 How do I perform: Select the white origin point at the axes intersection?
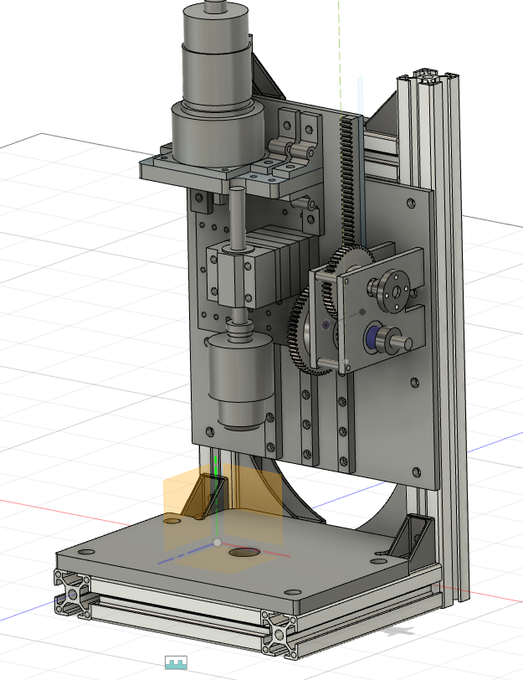(x=217, y=543)
